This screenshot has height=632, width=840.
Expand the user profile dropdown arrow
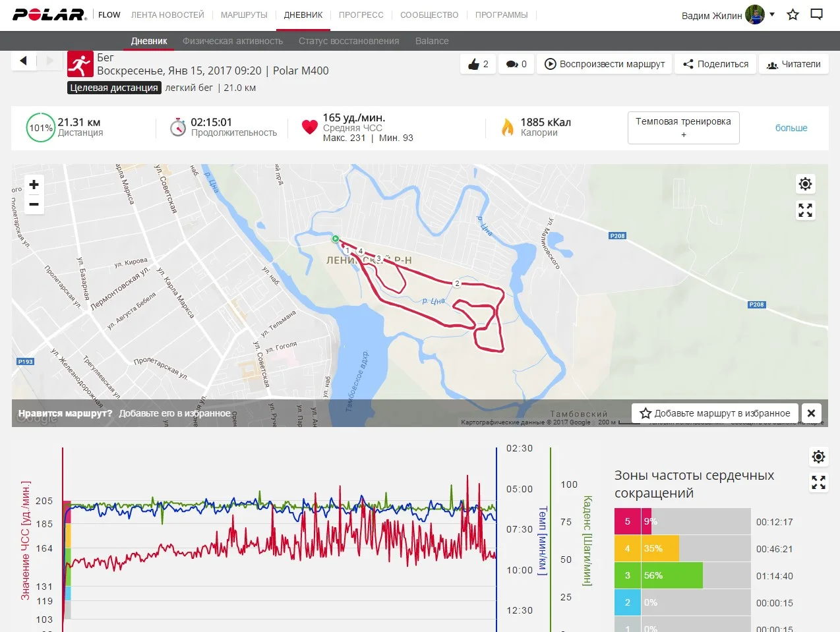click(772, 14)
